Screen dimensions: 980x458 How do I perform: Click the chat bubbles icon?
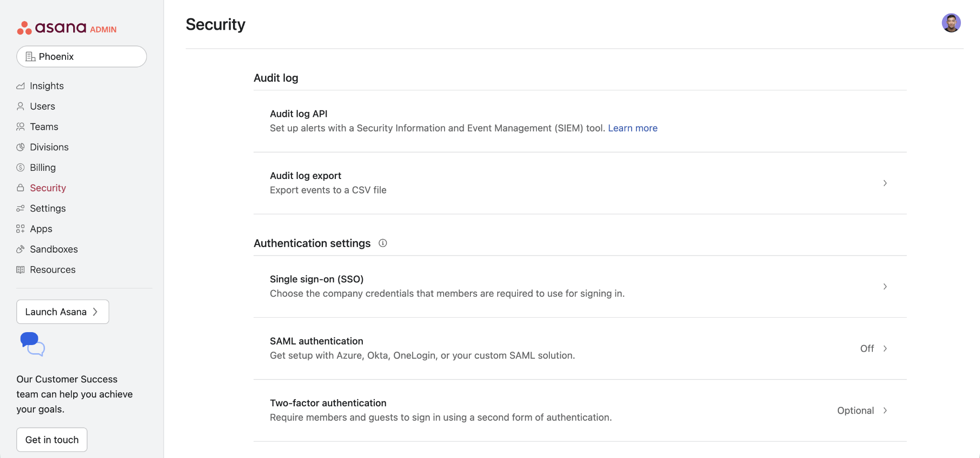(33, 344)
